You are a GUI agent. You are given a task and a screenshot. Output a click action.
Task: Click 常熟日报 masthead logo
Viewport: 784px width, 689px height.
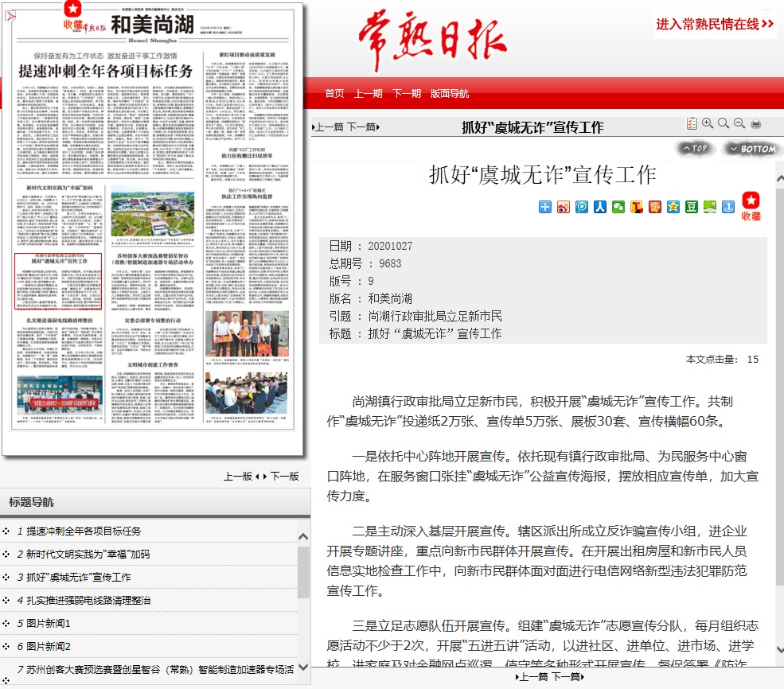pyautogui.click(x=432, y=40)
